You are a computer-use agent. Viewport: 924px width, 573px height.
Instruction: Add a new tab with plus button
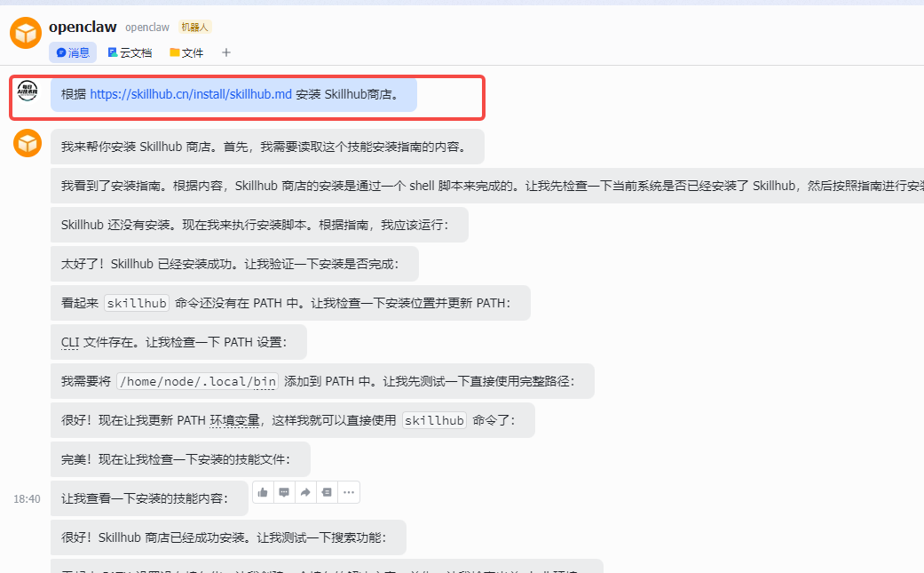coord(225,52)
